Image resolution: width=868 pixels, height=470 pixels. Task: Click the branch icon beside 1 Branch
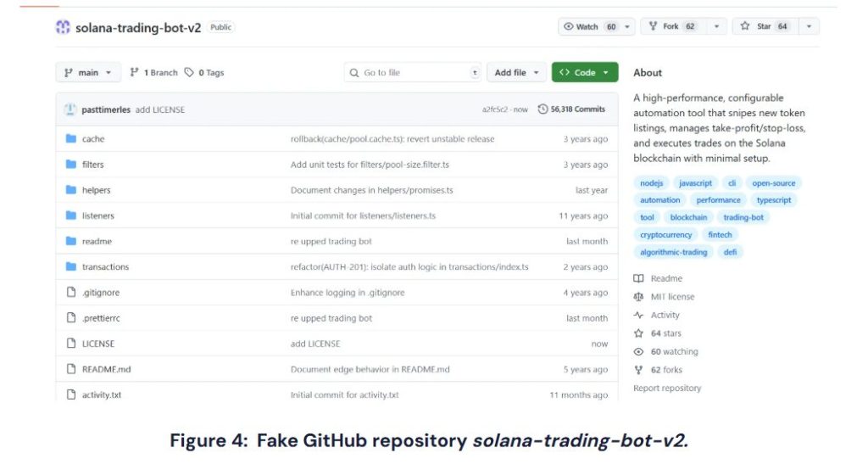point(134,72)
